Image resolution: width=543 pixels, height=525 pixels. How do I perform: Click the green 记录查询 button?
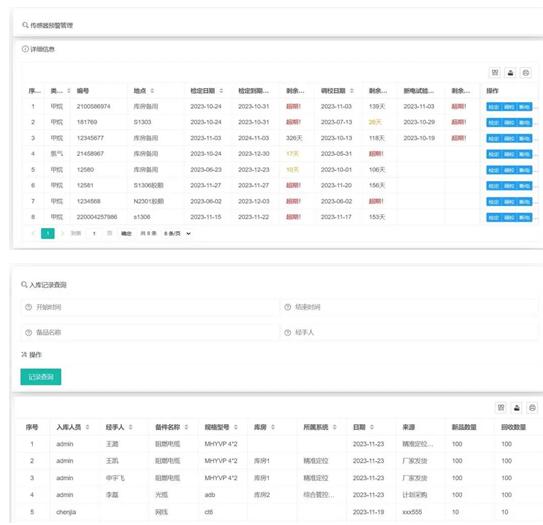(x=41, y=377)
